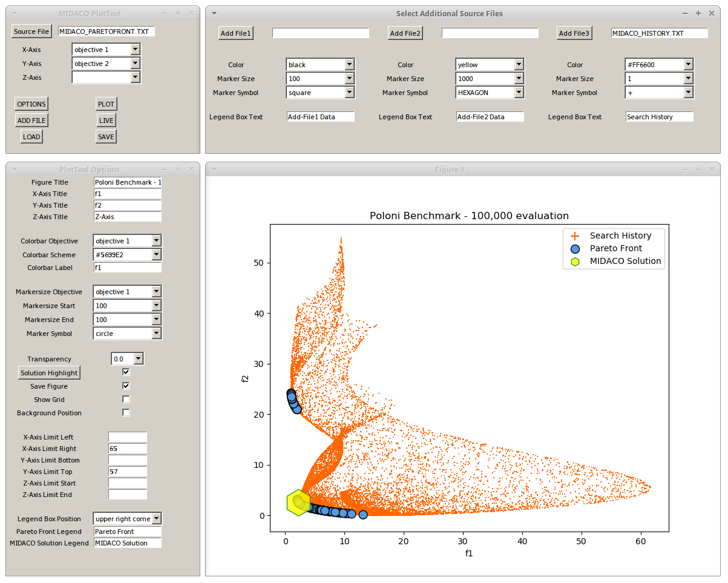728x583 pixels.
Task: Click the PLOT button
Action: pyautogui.click(x=106, y=104)
